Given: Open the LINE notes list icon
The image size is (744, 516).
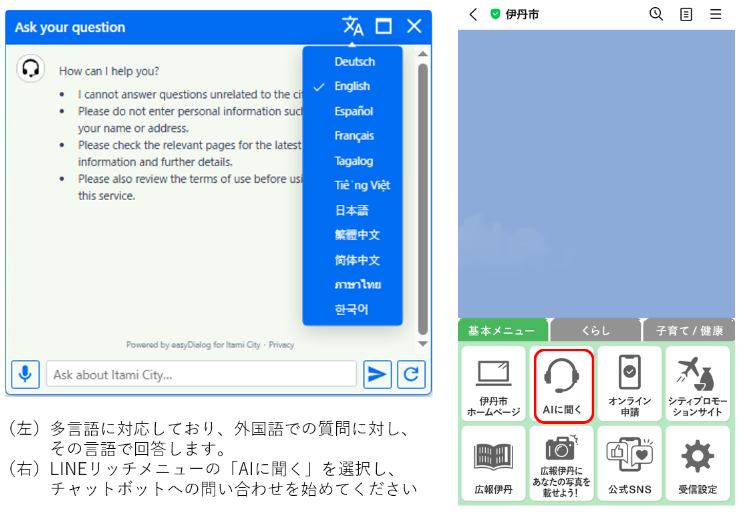Looking at the screenshot, I should point(686,14).
